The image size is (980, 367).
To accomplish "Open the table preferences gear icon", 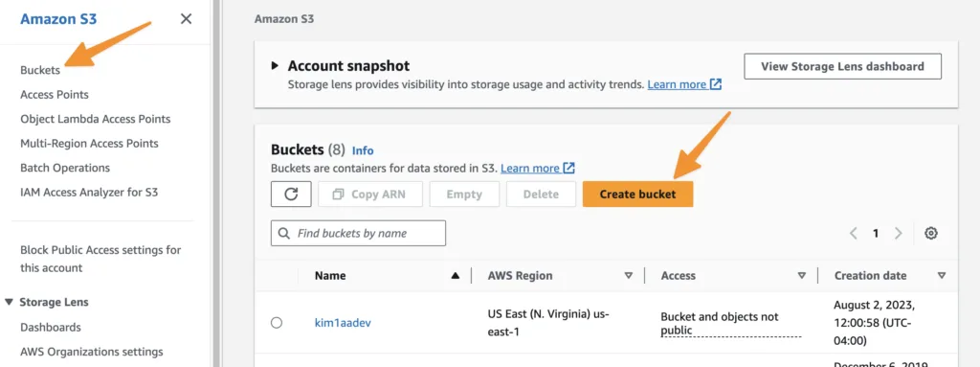I will 931,233.
